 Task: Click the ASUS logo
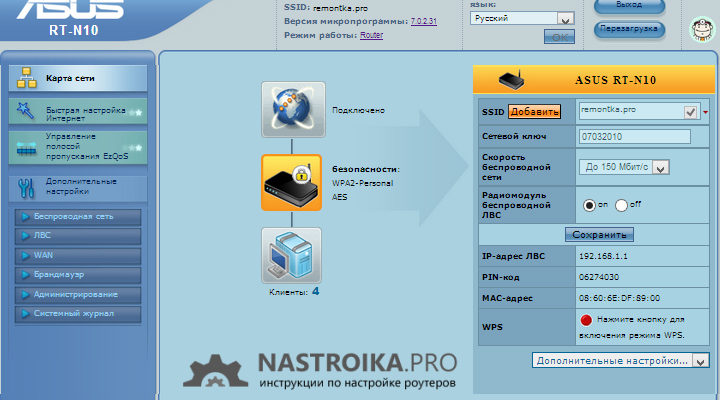pyautogui.click(x=70, y=9)
